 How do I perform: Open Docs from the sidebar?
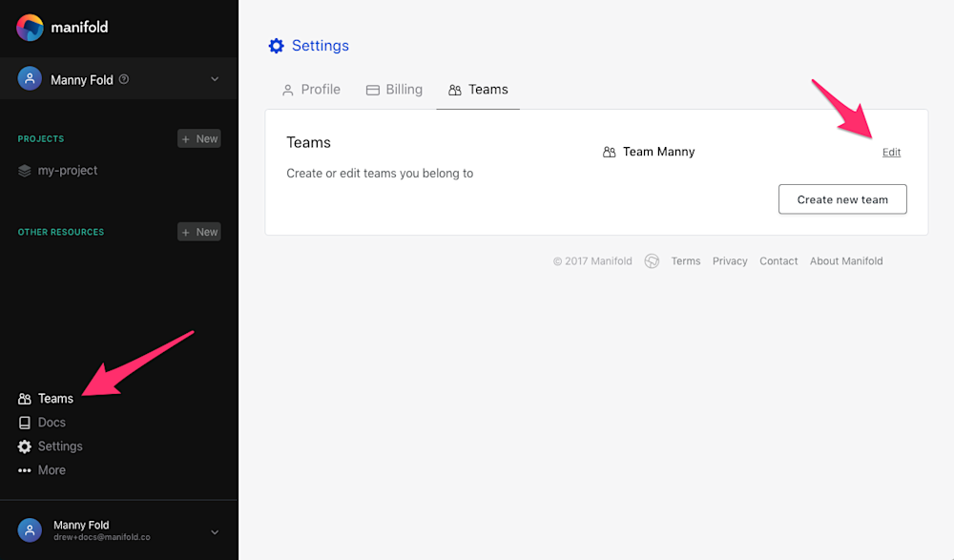point(52,423)
